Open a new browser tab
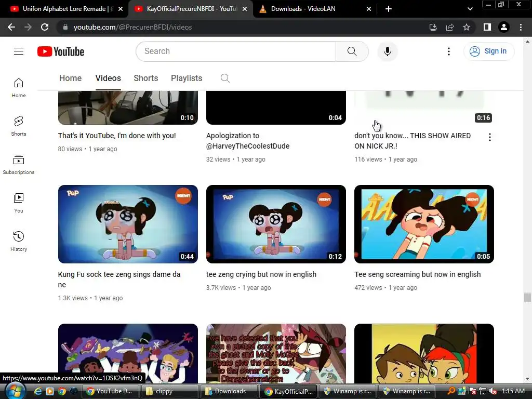532x399 pixels. [389, 9]
